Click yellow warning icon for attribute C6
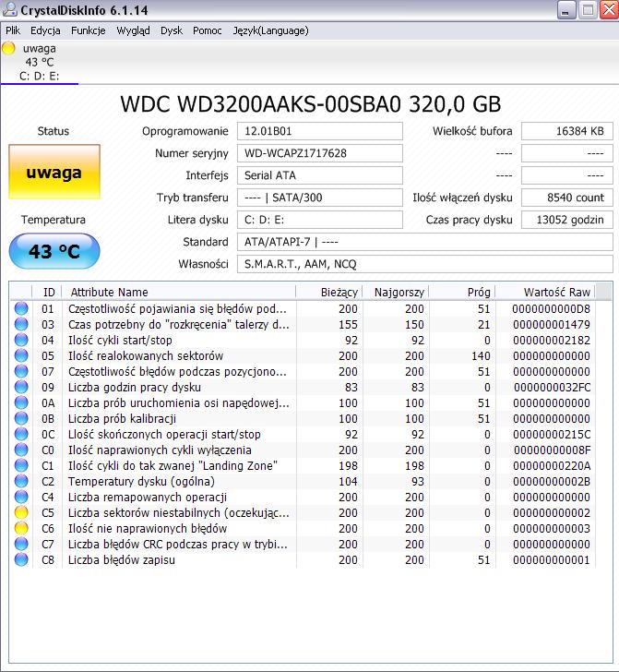 click(21, 528)
